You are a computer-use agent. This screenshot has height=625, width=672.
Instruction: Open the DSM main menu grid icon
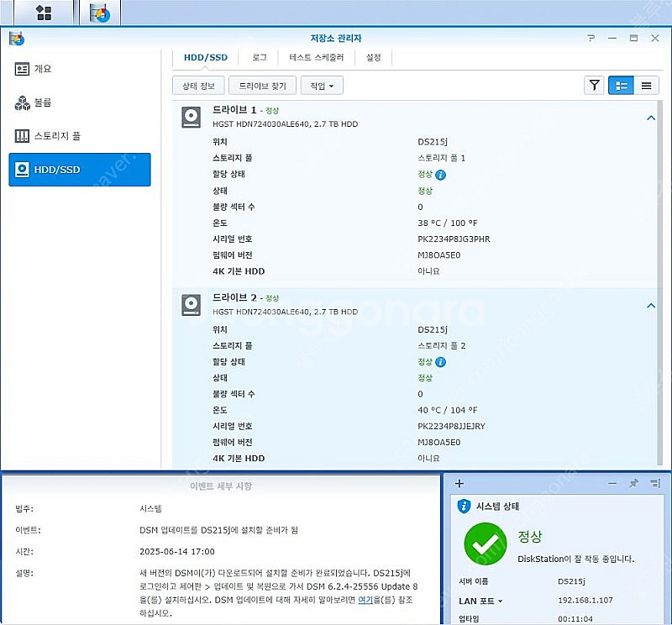[x=44, y=13]
